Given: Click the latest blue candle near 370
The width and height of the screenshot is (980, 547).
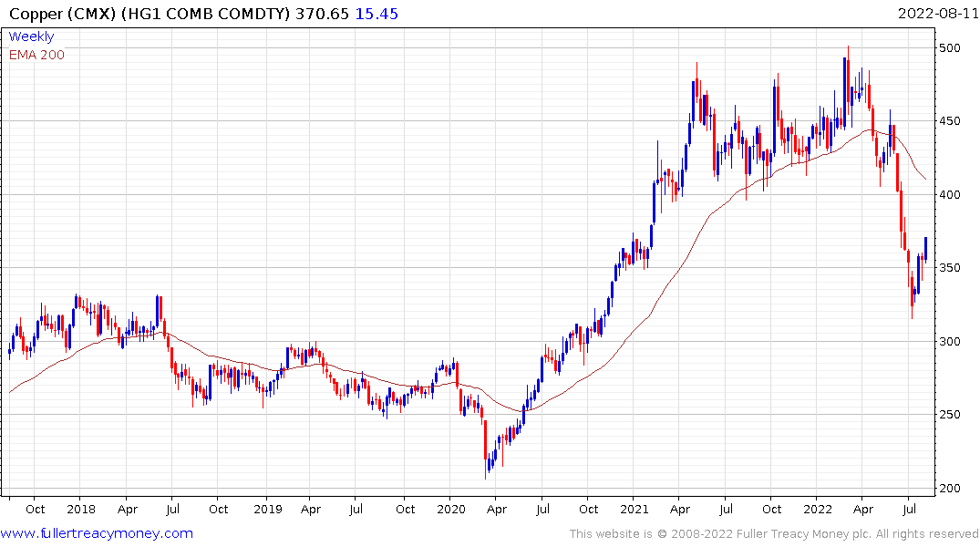Looking at the screenshot, I should click(925, 249).
